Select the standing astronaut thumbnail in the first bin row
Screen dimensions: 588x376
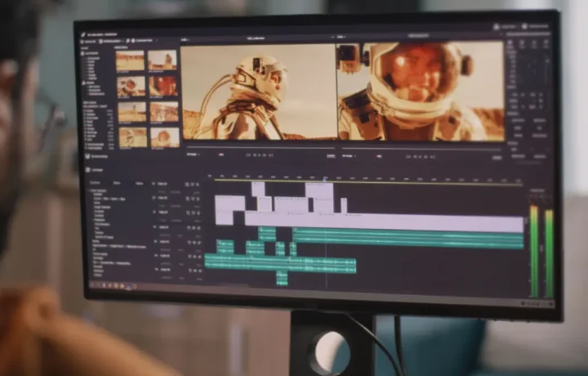click(x=162, y=60)
